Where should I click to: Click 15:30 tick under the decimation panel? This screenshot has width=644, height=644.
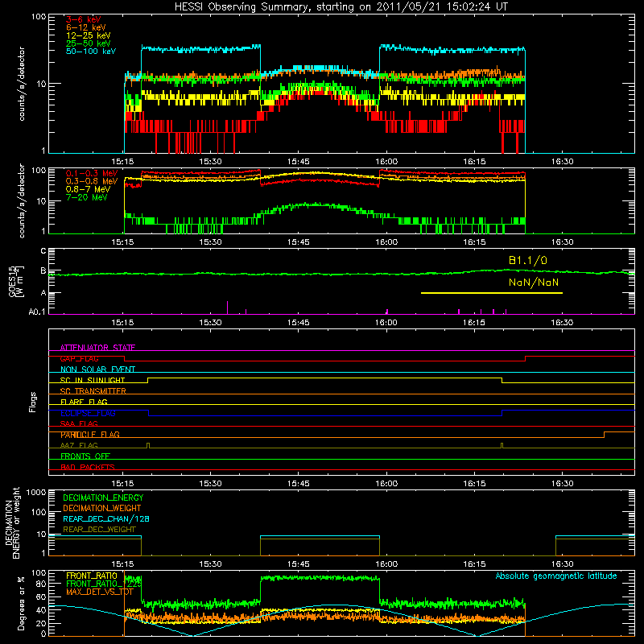pyautogui.click(x=210, y=564)
